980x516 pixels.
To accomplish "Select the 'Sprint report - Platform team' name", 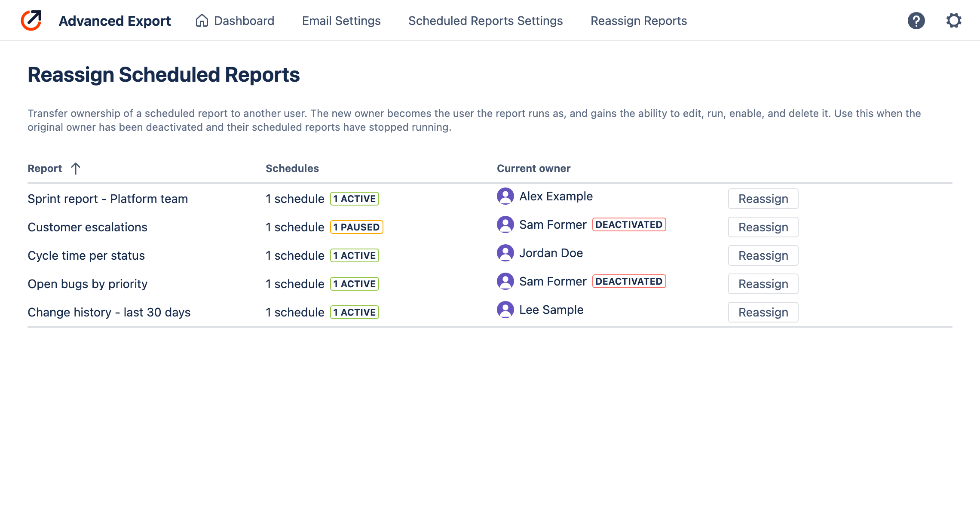I will click(x=108, y=199).
